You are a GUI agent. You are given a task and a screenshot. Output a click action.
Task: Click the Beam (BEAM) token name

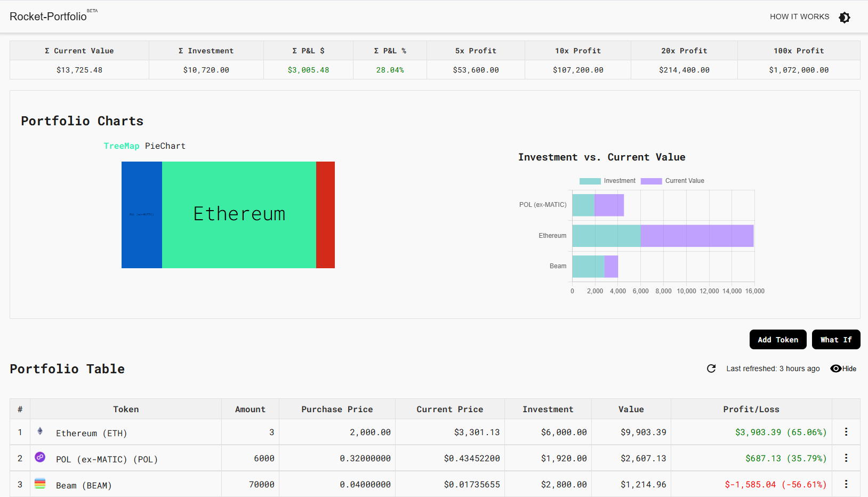pos(84,485)
